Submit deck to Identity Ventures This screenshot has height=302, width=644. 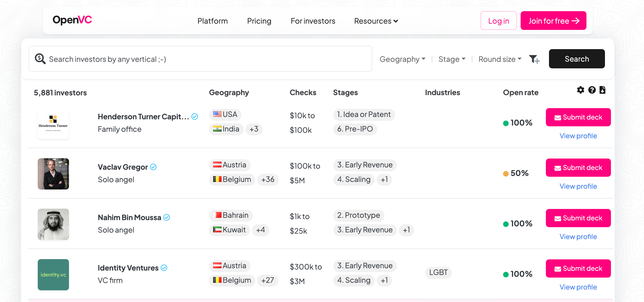click(x=578, y=268)
